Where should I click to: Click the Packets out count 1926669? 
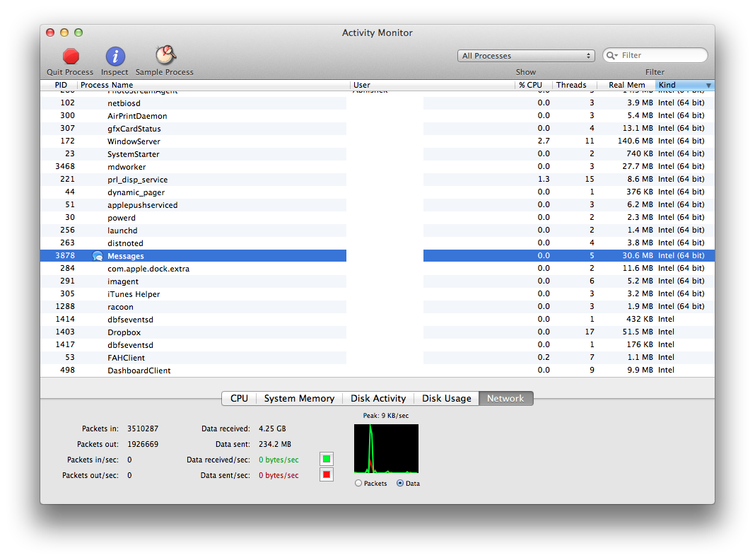[x=143, y=444]
